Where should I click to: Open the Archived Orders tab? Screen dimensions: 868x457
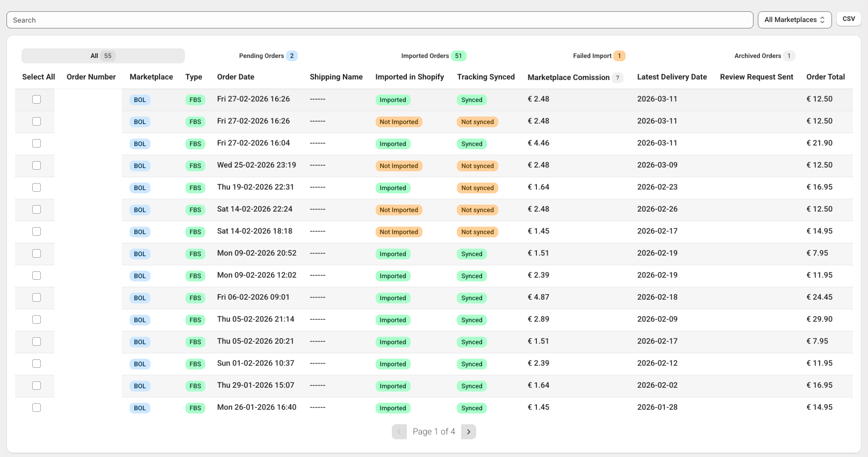click(764, 56)
